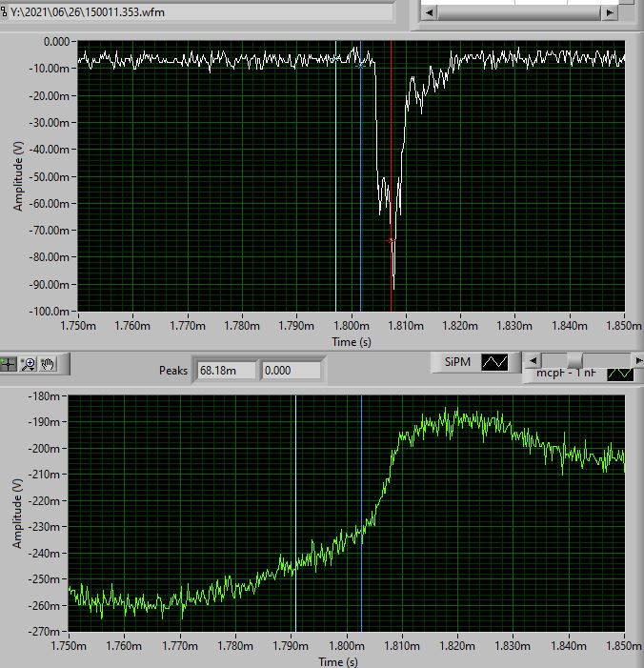Click the SiPM plot line-style icon
The height and width of the screenshot is (668, 644).
pyautogui.click(x=494, y=362)
